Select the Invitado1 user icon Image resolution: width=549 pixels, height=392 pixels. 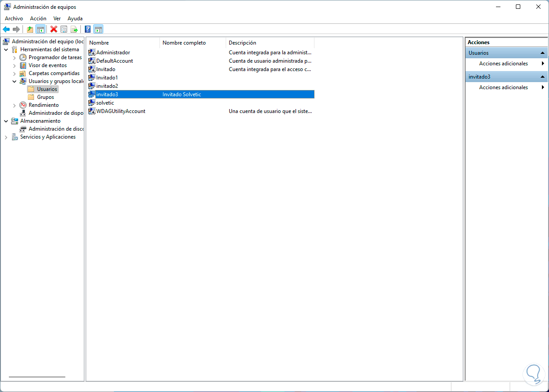coord(92,78)
